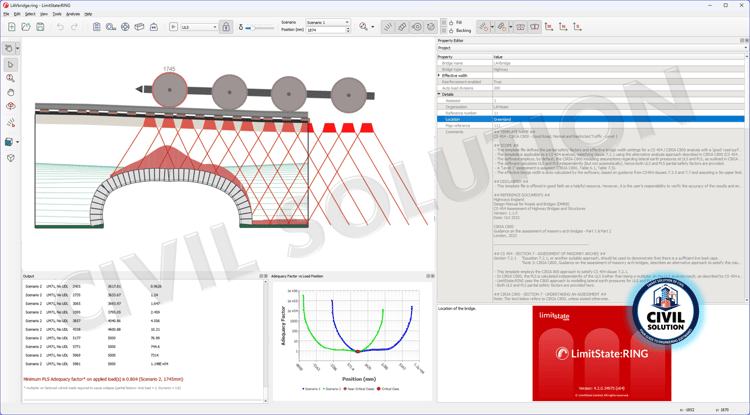750x415 pixels.
Task: Open the Select menu
Action: coord(30,14)
